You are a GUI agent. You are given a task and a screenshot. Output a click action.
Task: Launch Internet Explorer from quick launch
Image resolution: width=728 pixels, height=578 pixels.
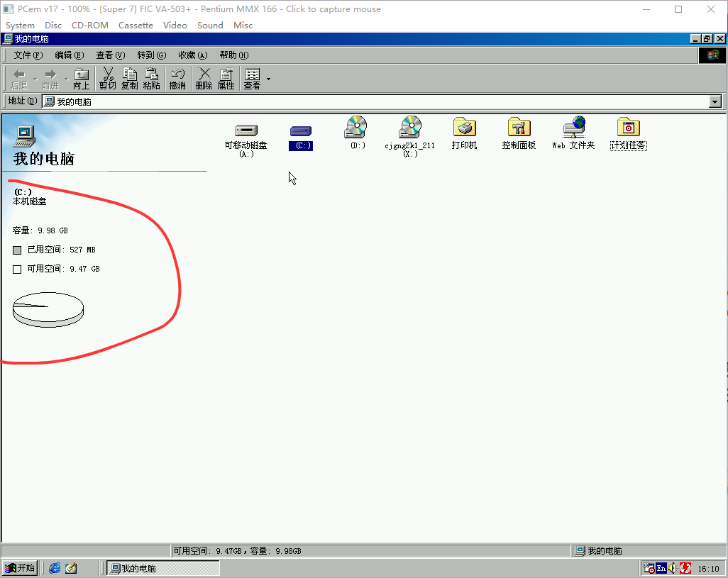pos(55,568)
